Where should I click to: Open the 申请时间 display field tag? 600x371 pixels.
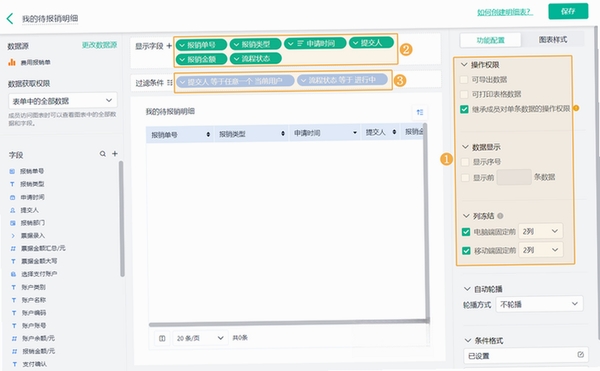[315, 43]
